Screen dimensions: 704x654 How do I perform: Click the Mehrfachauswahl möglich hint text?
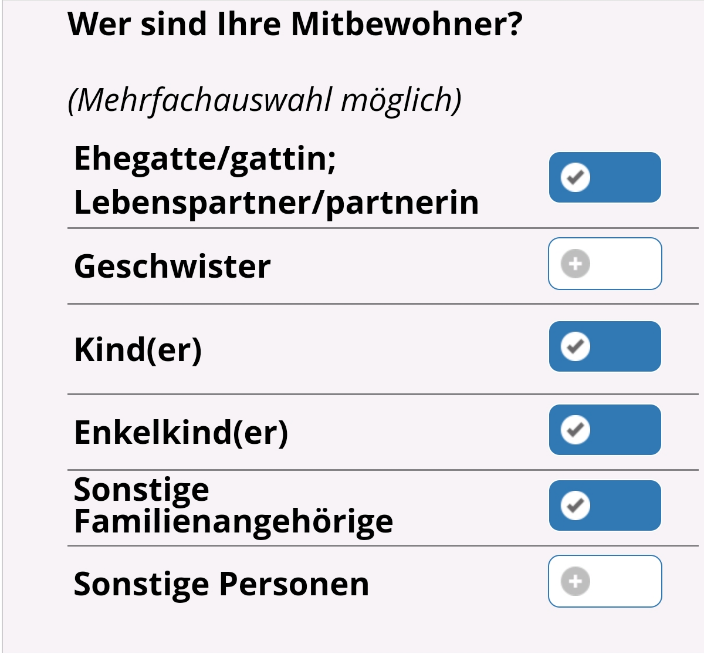tap(264, 100)
